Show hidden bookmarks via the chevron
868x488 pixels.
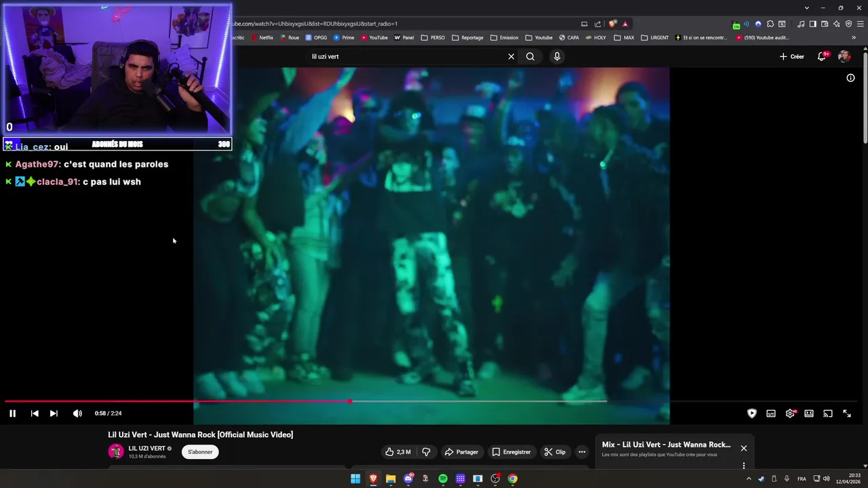(x=854, y=38)
